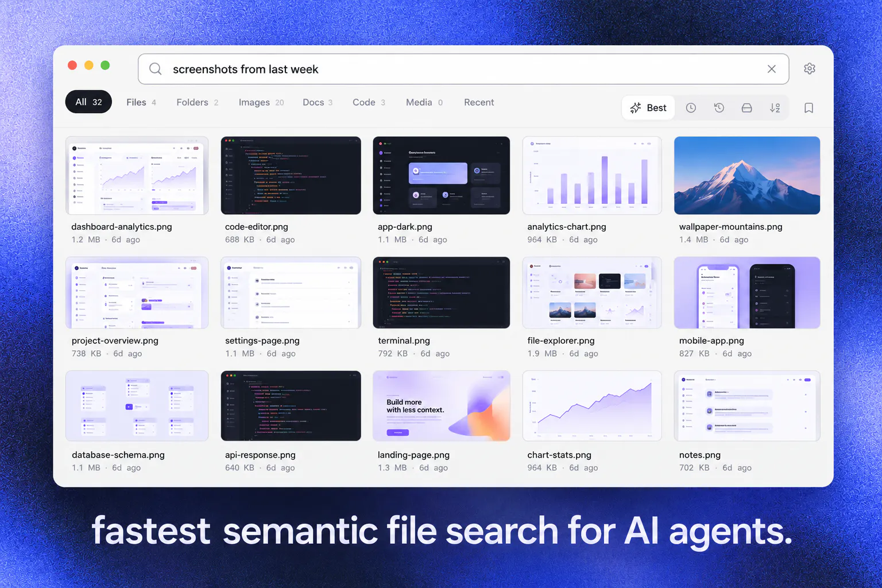This screenshot has height=588, width=882.
Task: Click the landing-page.png file name
Action: (x=413, y=455)
